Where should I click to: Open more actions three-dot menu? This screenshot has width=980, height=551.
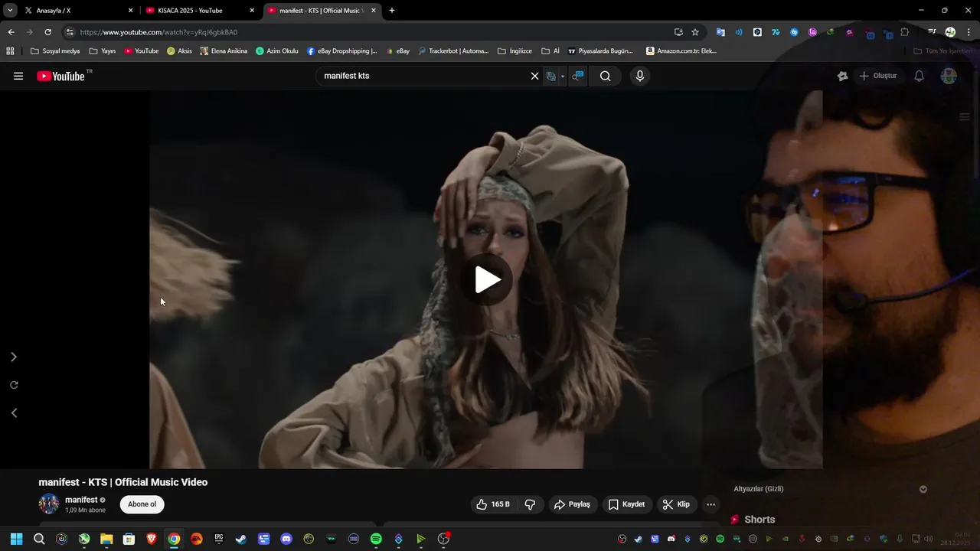[x=710, y=504]
